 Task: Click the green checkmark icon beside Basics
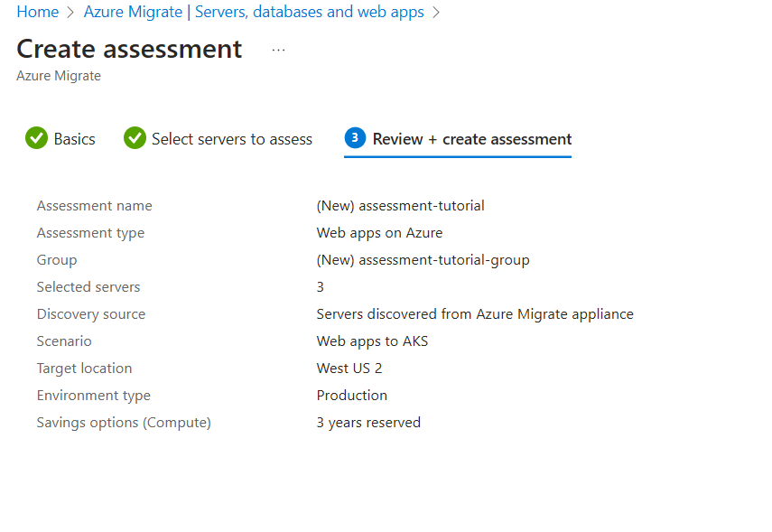pyautogui.click(x=36, y=138)
